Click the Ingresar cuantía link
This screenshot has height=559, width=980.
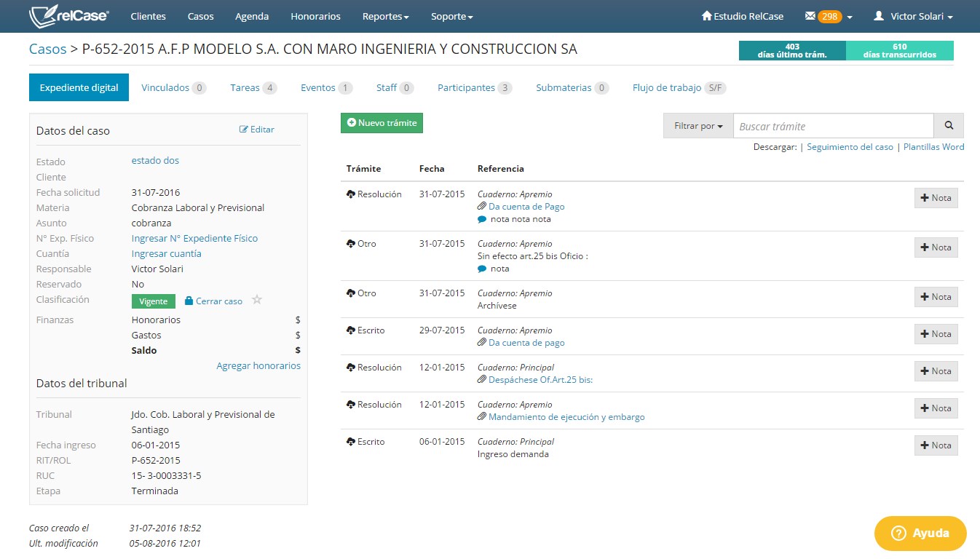pyautogui.click(x=166, y=253)
